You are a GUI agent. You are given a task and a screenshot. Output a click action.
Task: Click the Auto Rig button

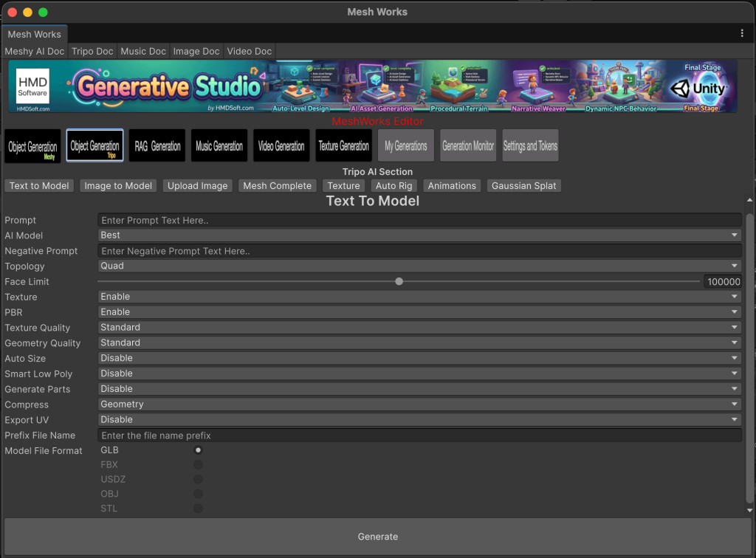pyautogui.click(x=394, y=186)
